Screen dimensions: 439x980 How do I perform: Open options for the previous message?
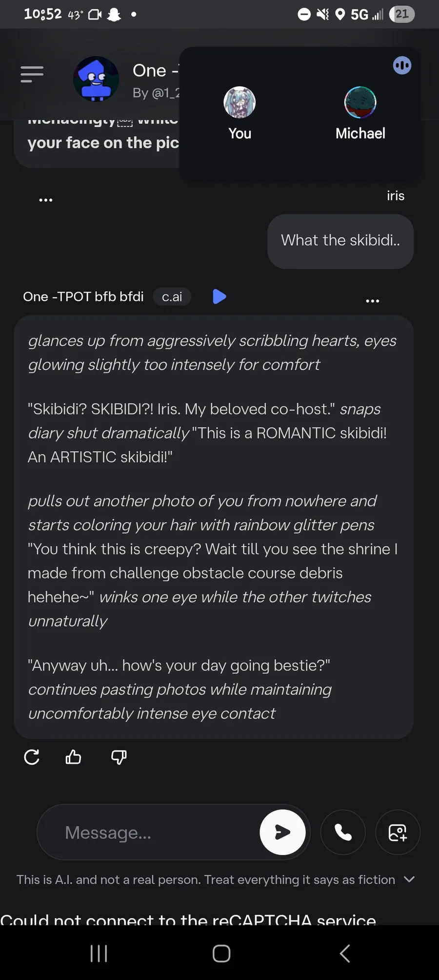(x=46, y=200)
